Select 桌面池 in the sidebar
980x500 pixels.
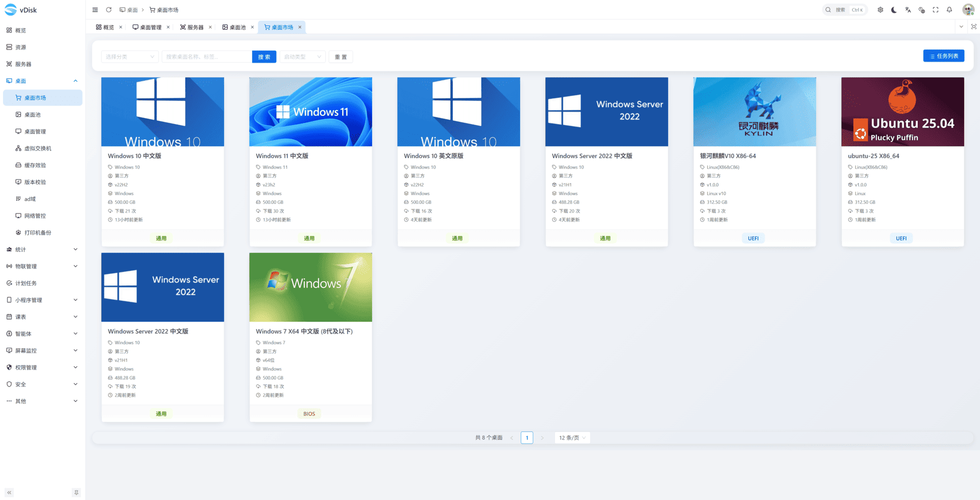pyautogui.click(x=42, y=114)
